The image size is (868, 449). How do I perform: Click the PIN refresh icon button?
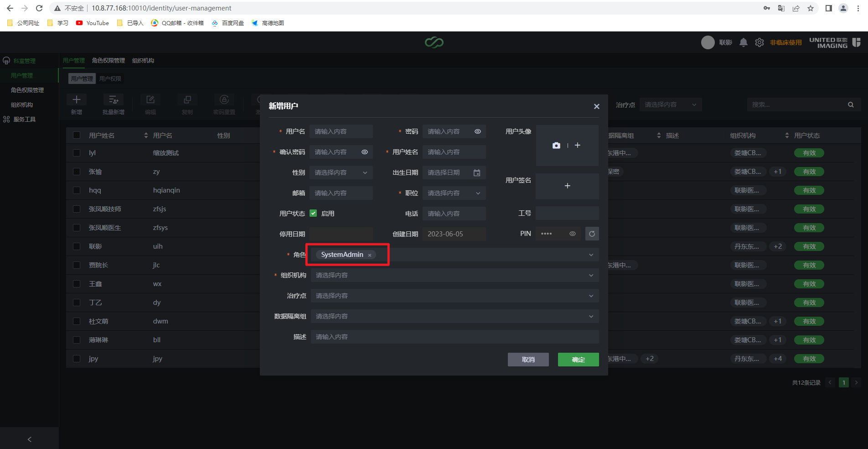tap(592, 234)
